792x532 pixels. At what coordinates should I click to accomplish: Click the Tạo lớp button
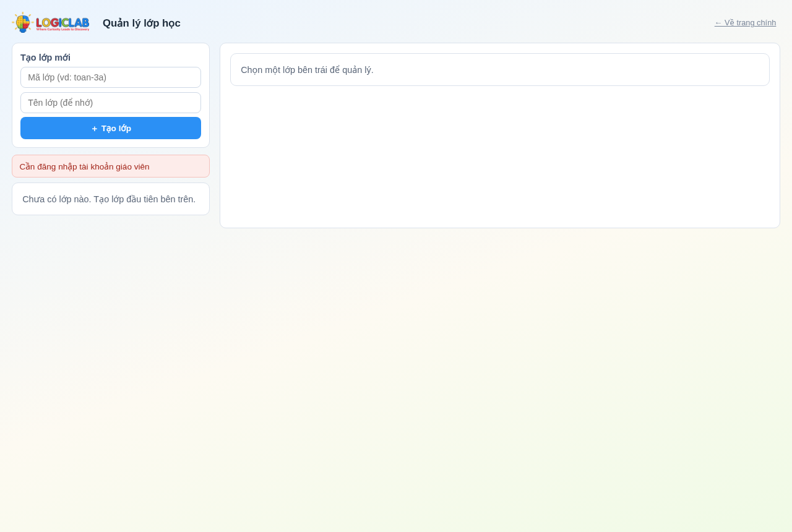[x=111, y=128]
